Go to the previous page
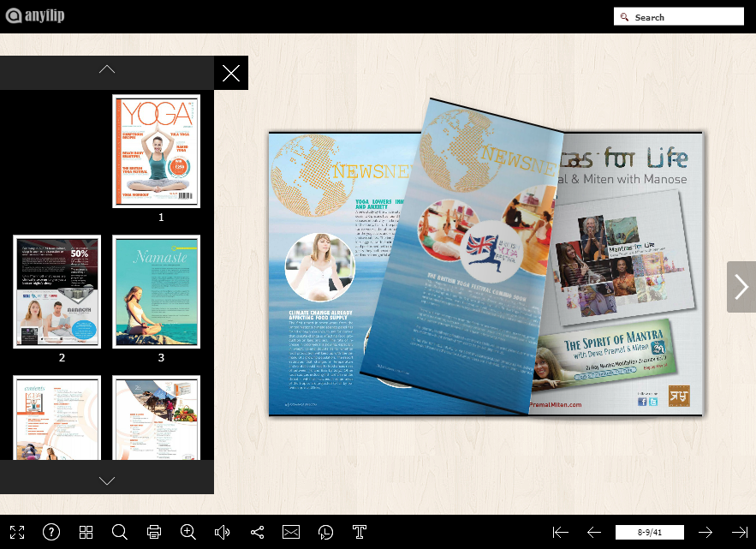The width and height of the screenshot is (756, 549). coord(594,532)
